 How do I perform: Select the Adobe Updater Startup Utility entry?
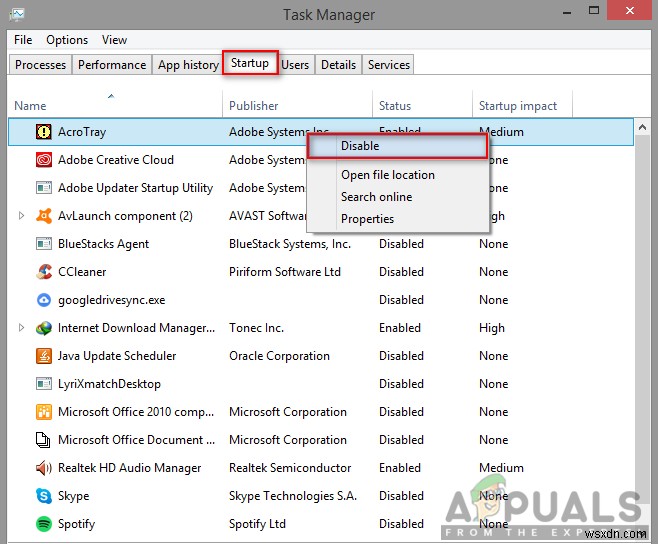pos(135,188)
